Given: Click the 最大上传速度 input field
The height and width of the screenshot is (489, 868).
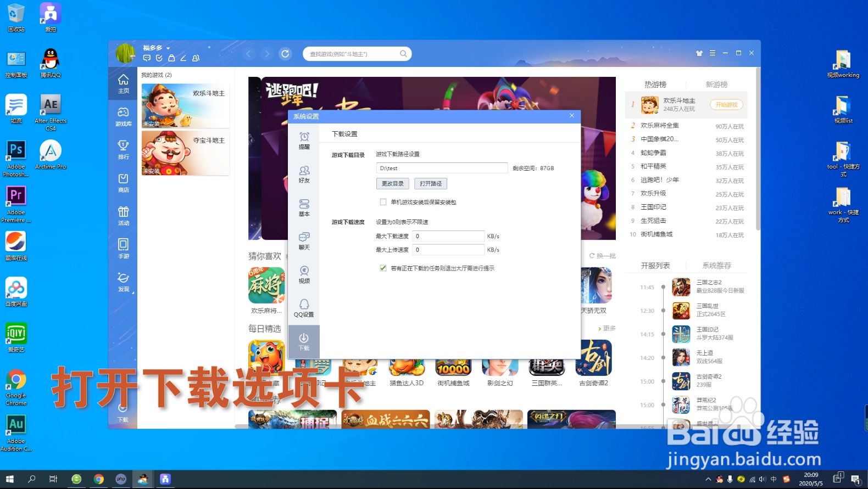Looking at the screenshot, I should click(x=448, y=250).
